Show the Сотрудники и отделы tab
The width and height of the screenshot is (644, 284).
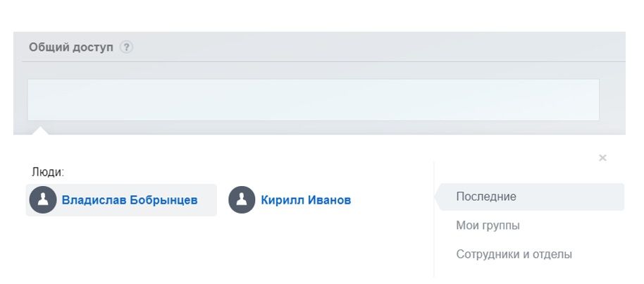(x=514, y=254)
